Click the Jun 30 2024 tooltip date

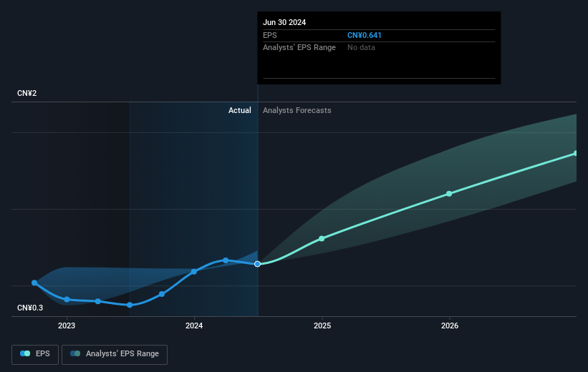284,22
